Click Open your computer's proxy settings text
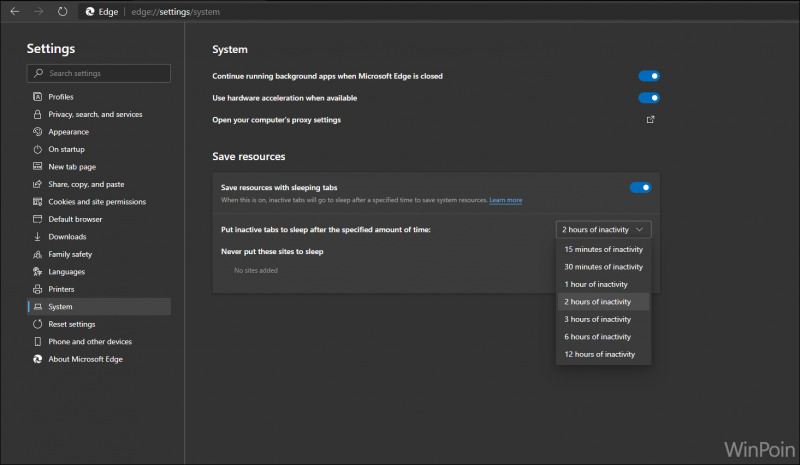Viewport: 800px width, 465px height. click(x=277, y=120)
